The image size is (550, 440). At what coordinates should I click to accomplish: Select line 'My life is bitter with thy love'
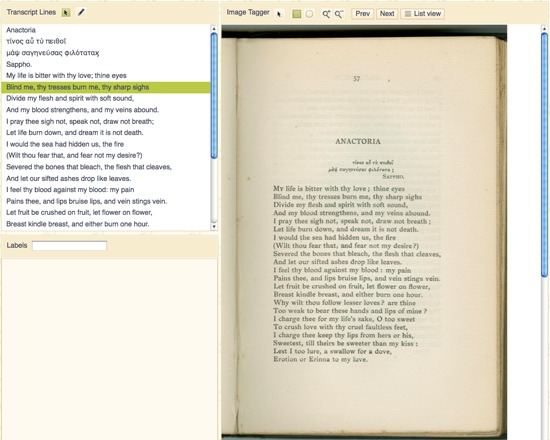(106, 76)
